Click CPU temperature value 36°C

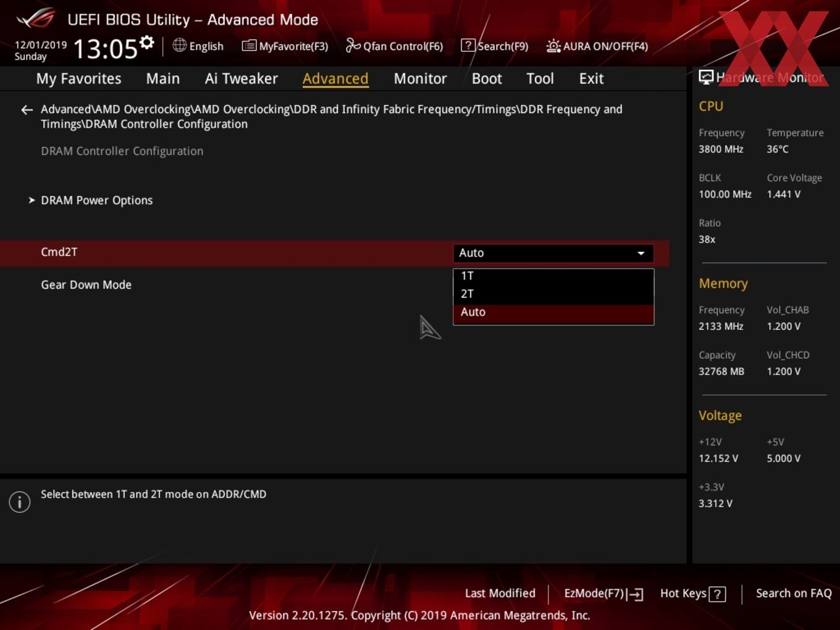pyautogui.click(x=778, y=149)
